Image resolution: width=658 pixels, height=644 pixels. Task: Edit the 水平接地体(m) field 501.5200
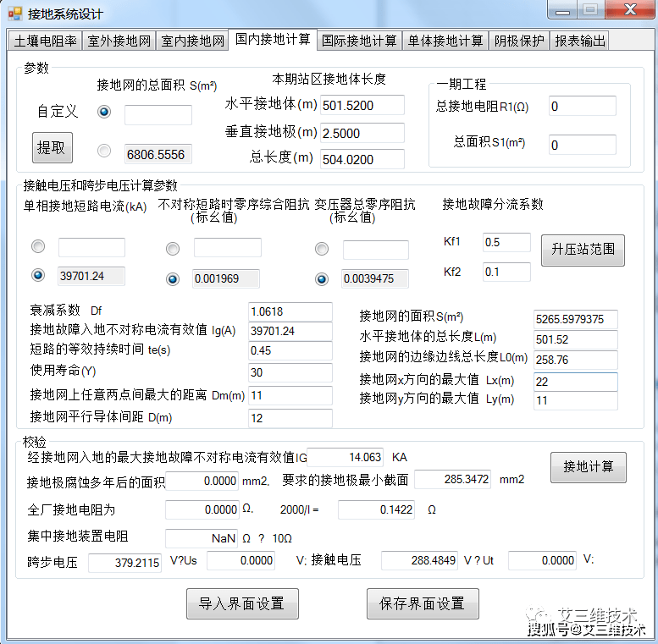[x=362, y=105]
